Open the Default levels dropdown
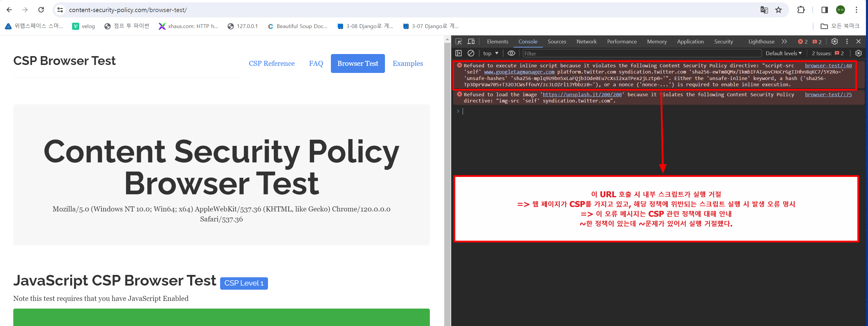 [784, 53]
